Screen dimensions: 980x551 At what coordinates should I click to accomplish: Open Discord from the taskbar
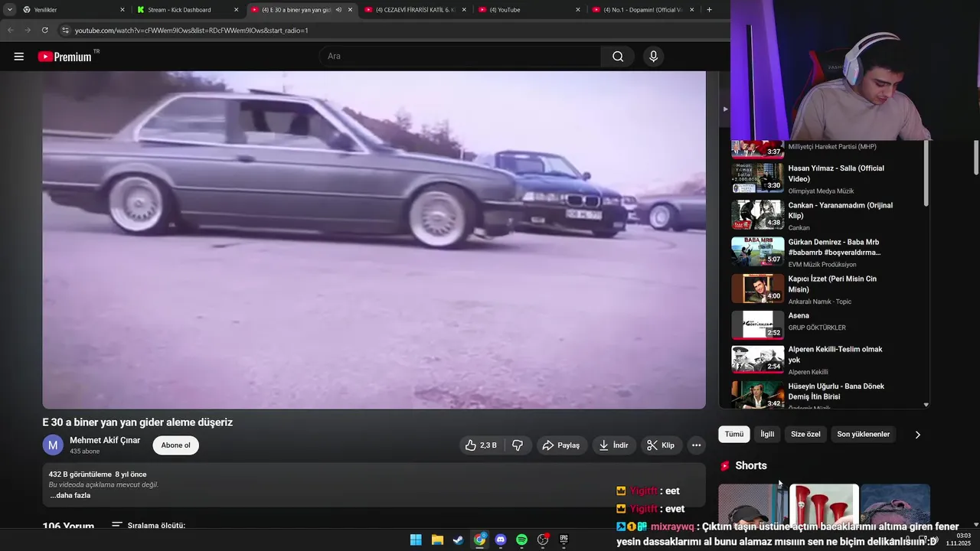coord(501,540)
